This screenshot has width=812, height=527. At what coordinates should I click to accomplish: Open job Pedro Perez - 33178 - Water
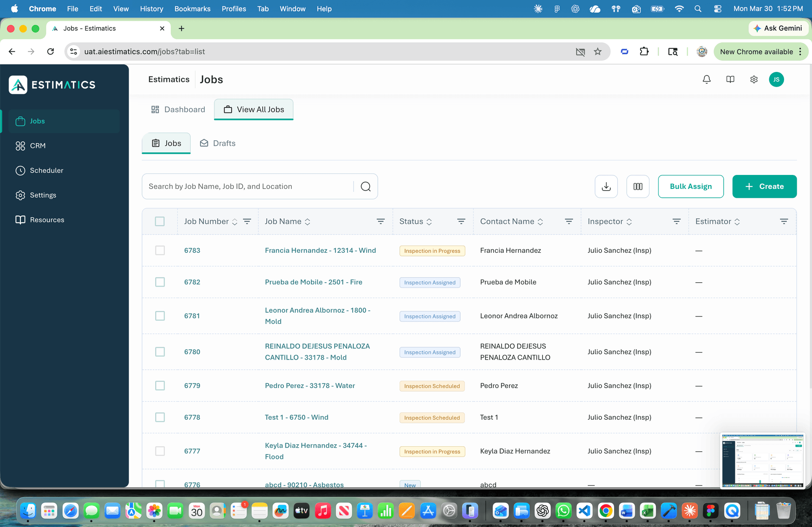coord(310,385)
